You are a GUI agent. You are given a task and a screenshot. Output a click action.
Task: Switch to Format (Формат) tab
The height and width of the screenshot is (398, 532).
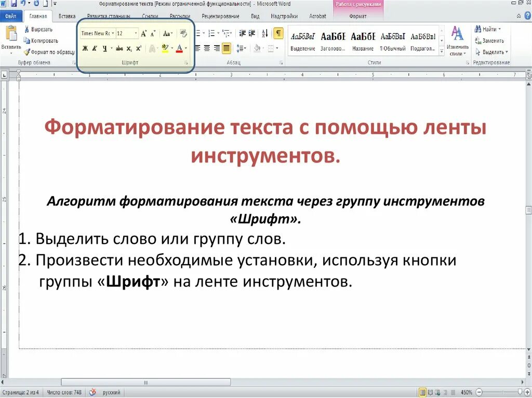tap(358, 16)
